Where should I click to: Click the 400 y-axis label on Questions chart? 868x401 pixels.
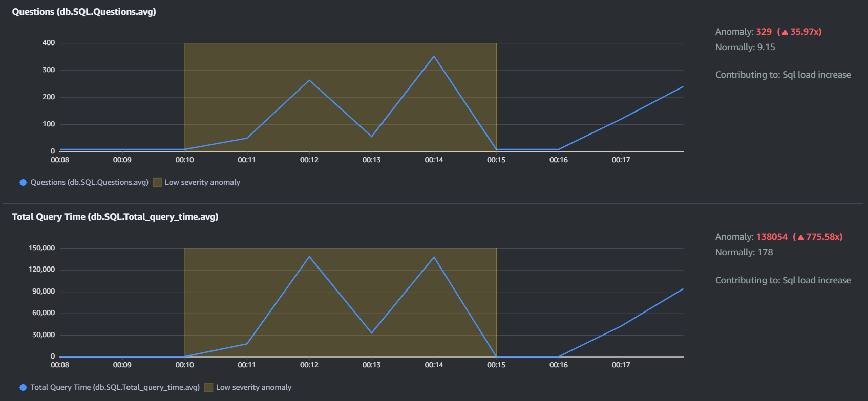[x=49, y=43]
